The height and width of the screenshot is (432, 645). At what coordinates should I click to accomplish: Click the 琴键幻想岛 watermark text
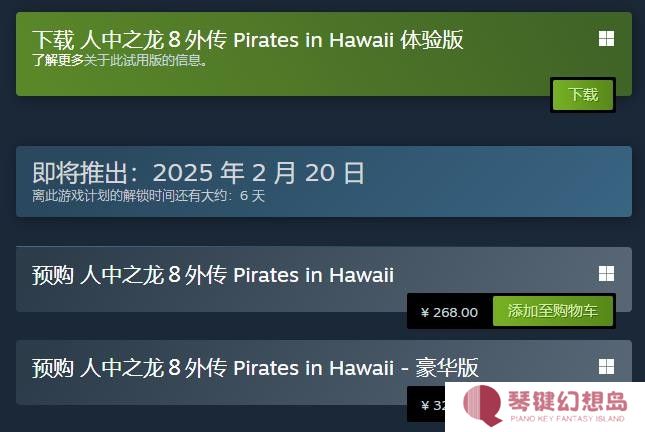(x=568, y=401)
